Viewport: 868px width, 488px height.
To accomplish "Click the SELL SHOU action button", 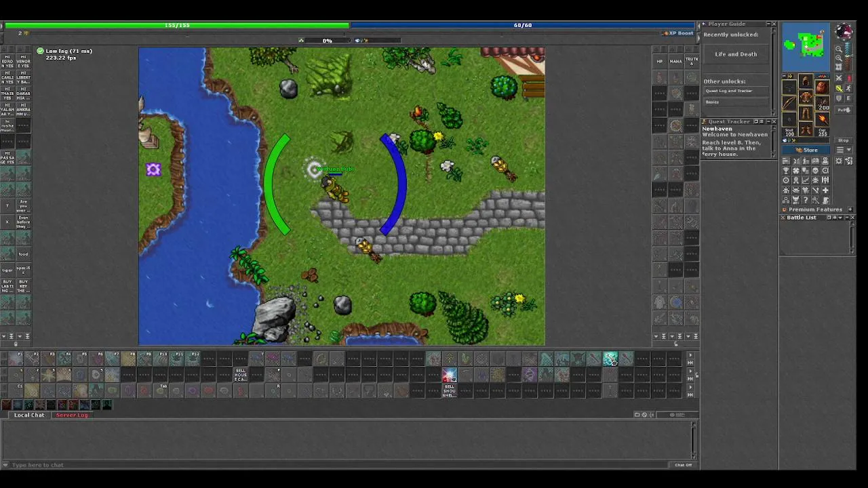I will (x=450, y=390).
